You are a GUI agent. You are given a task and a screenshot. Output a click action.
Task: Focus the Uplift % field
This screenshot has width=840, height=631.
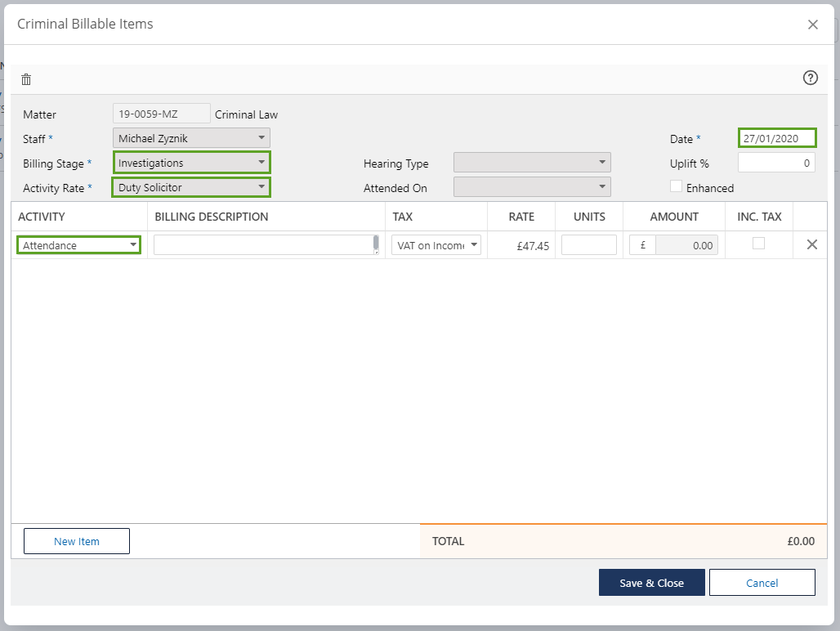tap(776, 163)
